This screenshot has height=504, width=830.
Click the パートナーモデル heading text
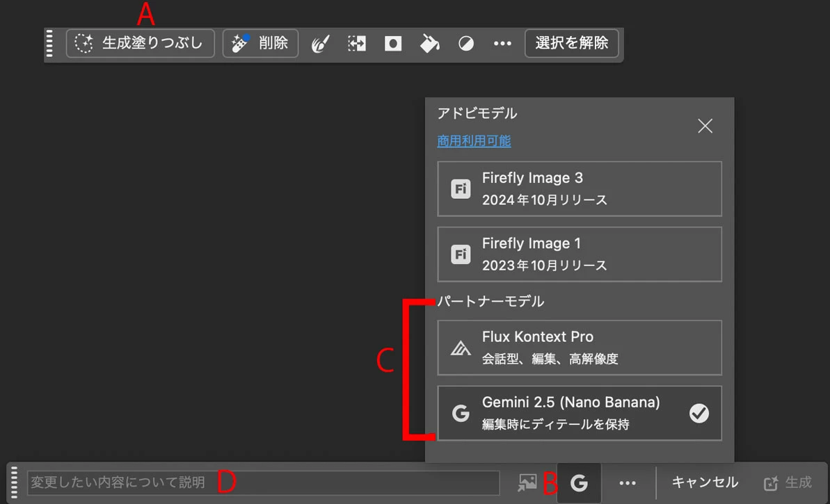490,302
